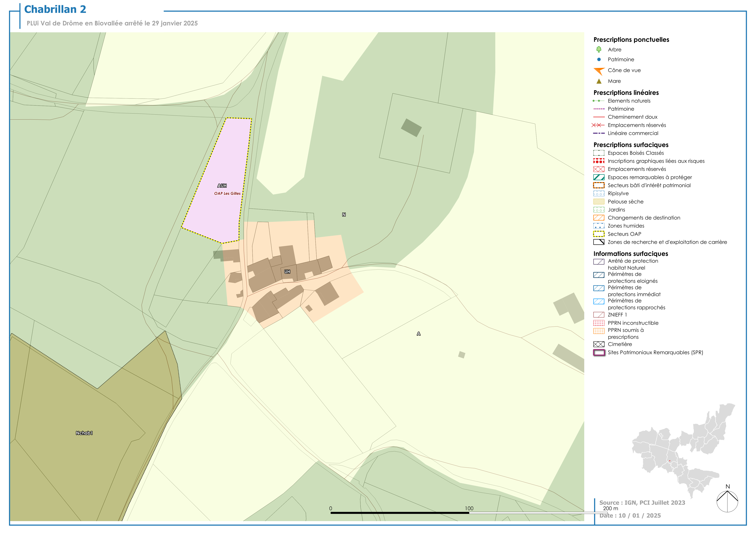Click the PPRN inconstructible dotted swatch

pyautogui.click(x=599, y=323)
